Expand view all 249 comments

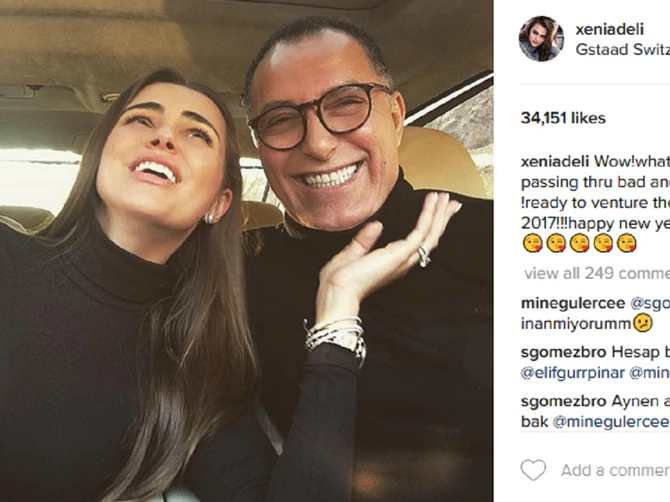tap(596, 272)
